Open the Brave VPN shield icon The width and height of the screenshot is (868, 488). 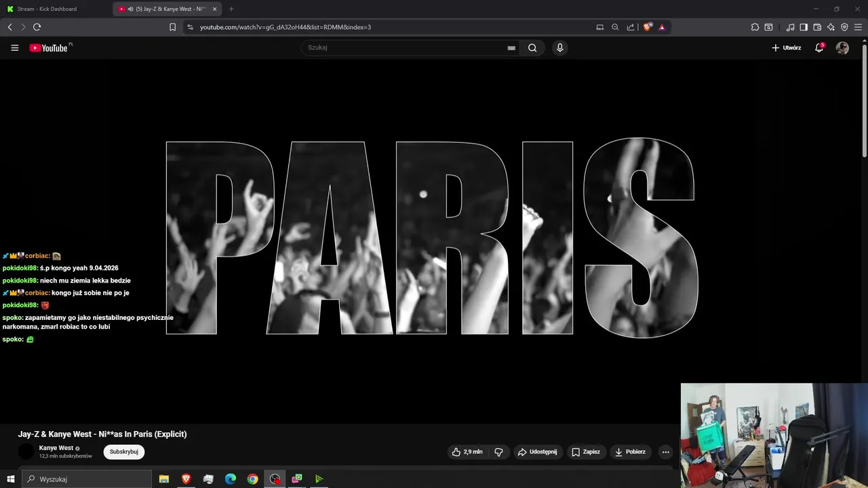844,27
